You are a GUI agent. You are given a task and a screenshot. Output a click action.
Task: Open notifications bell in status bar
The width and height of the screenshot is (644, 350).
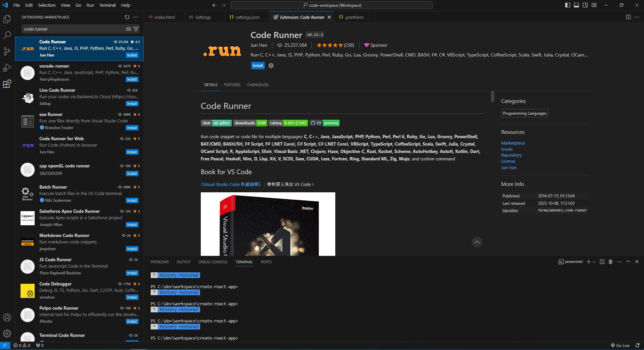637,345
